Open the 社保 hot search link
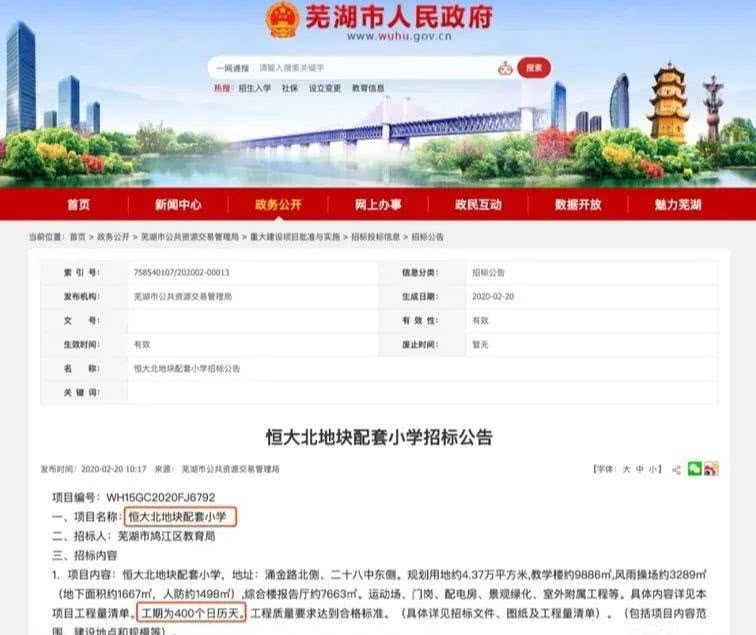This screenshot has width=756, height=635. tap(290, 88)
